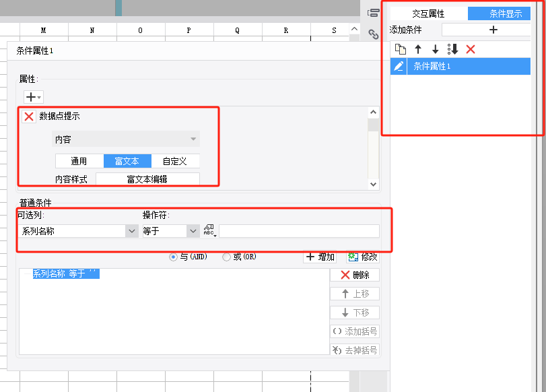Click the copy condition icon
The height and width of the screenshot is (392, 546).
point(401,49)
